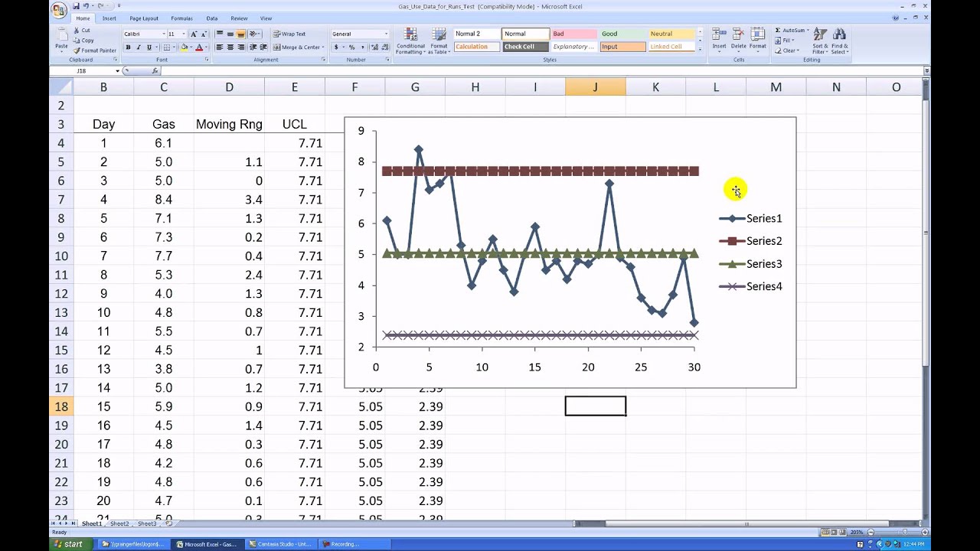Apply the red Font Color
The image size is (980, 551).
coord(199,47)
